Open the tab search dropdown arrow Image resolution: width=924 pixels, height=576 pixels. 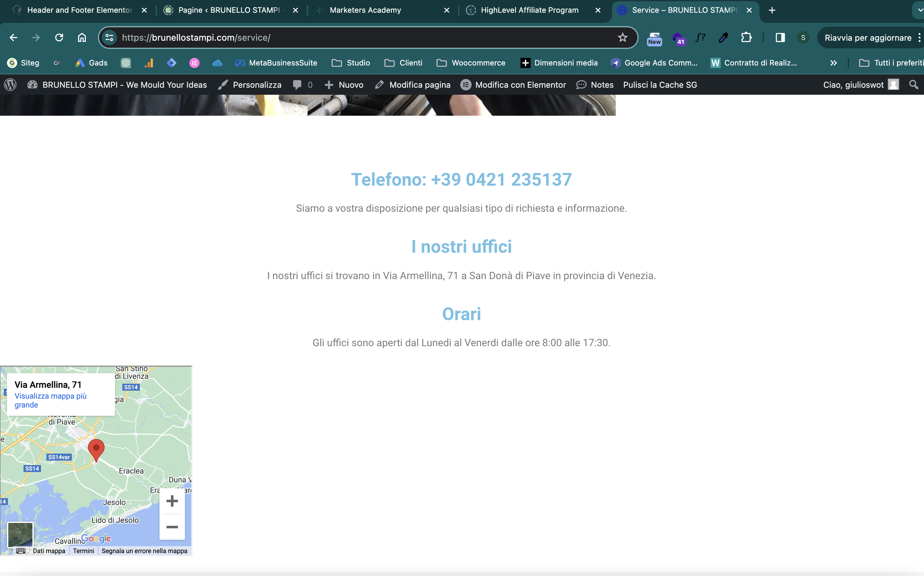click(x=920, y=10)
